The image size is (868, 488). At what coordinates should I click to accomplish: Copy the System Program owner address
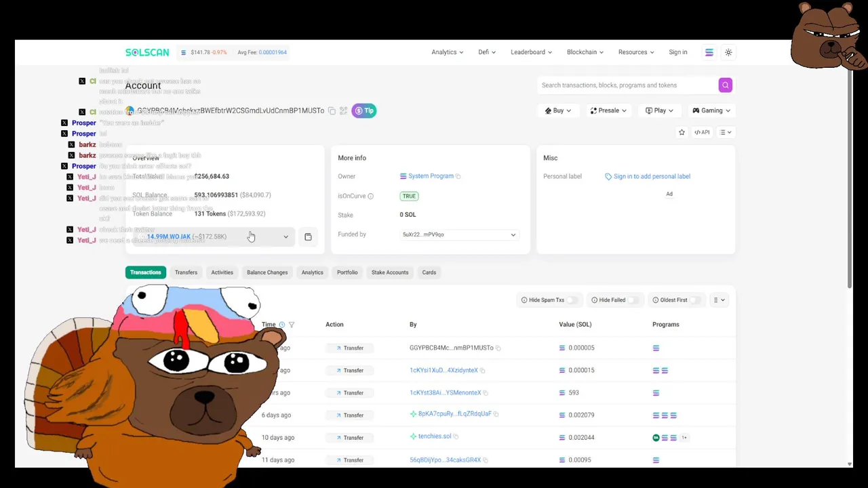coord(458,176)
